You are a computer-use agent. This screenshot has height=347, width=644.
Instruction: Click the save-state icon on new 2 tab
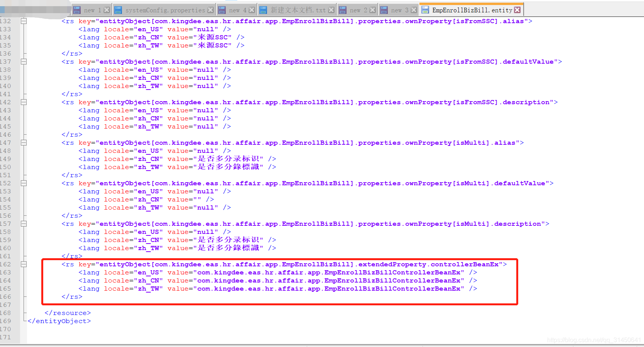click(343, 10)
